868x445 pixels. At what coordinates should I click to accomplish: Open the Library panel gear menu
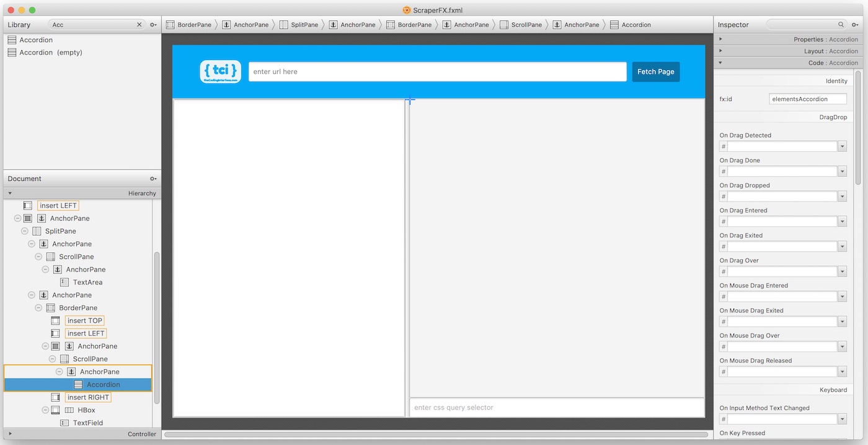[153, 24]
